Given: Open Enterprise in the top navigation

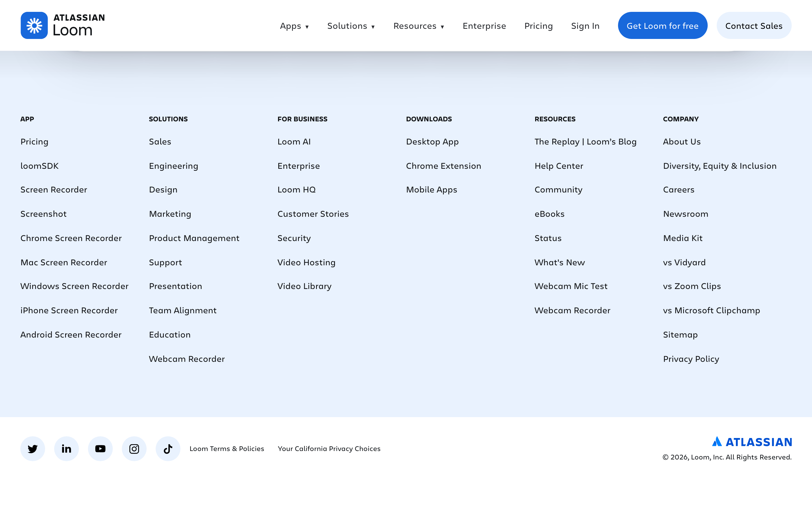Looking at the screenshot, I should coord(484,26).
